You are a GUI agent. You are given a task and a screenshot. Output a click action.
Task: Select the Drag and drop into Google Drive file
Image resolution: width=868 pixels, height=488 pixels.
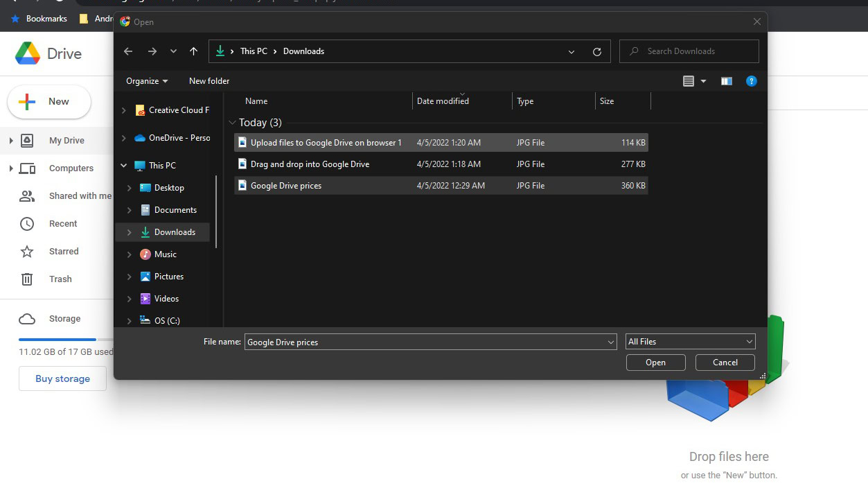310,164
